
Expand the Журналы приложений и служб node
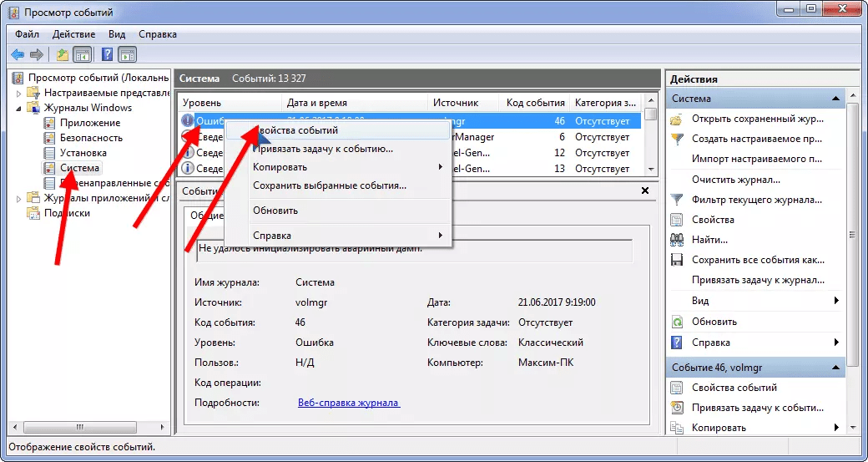pyautogui.click(x=19, y=198)
